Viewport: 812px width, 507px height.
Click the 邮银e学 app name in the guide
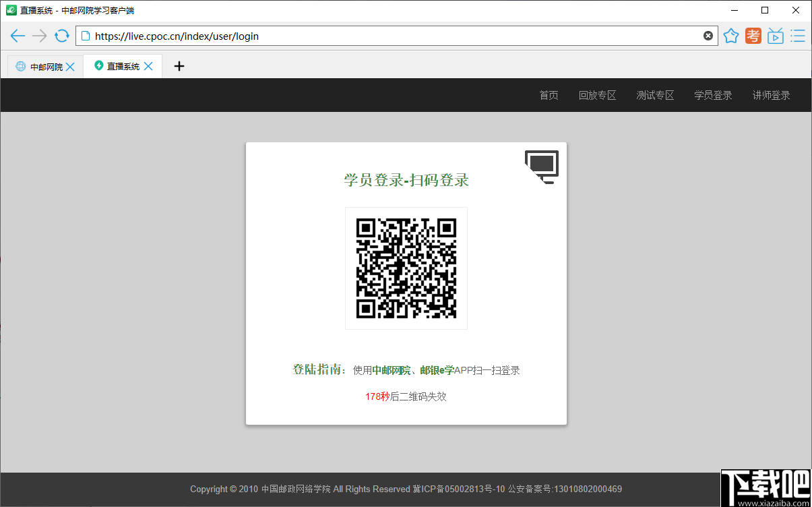point(437,370)
